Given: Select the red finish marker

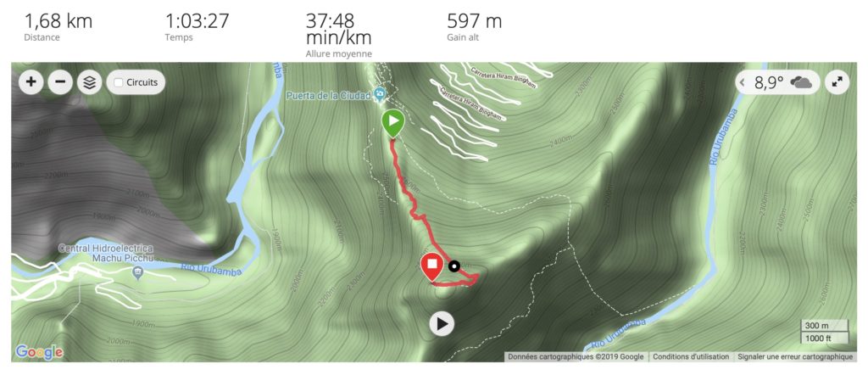Looking at the screenshot, I should [x=431, y=266].
